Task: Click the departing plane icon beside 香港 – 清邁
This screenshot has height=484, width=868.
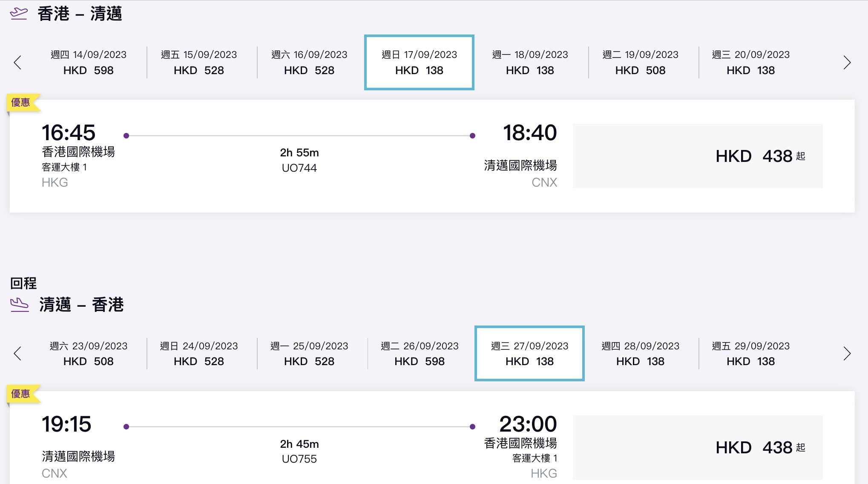Action: coord(19,14)
